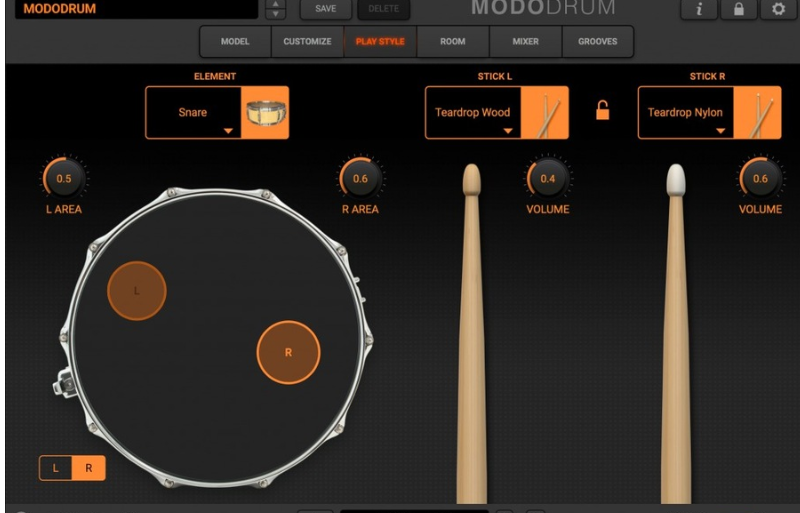Open the Element Snare dropdown
Image resolution: width=800 pixels, height=513 pixels.
pyautogui.click(x=193, y=112)
